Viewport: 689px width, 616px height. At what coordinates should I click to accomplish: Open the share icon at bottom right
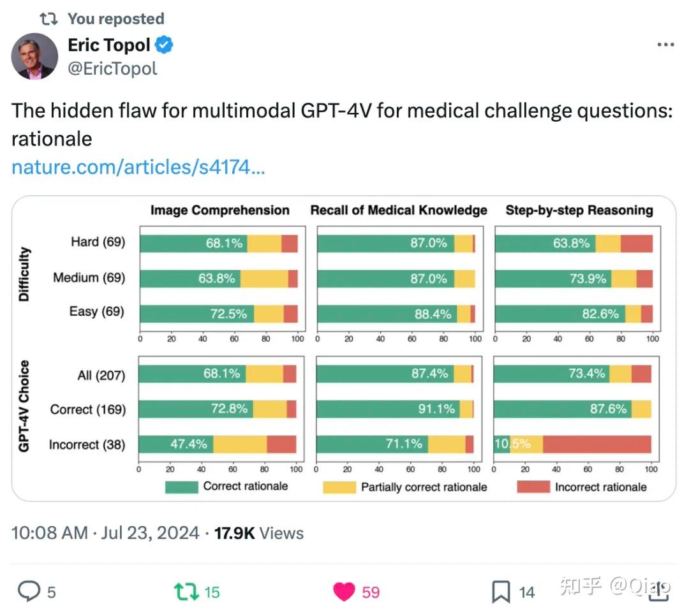coord(660,592)
